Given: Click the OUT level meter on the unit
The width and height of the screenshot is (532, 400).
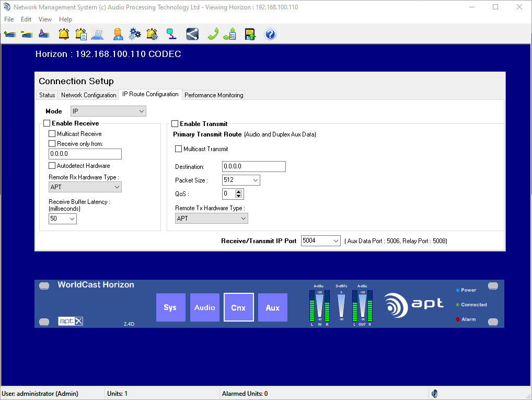Looking at the screenshot, I should (x=362, y=305).
